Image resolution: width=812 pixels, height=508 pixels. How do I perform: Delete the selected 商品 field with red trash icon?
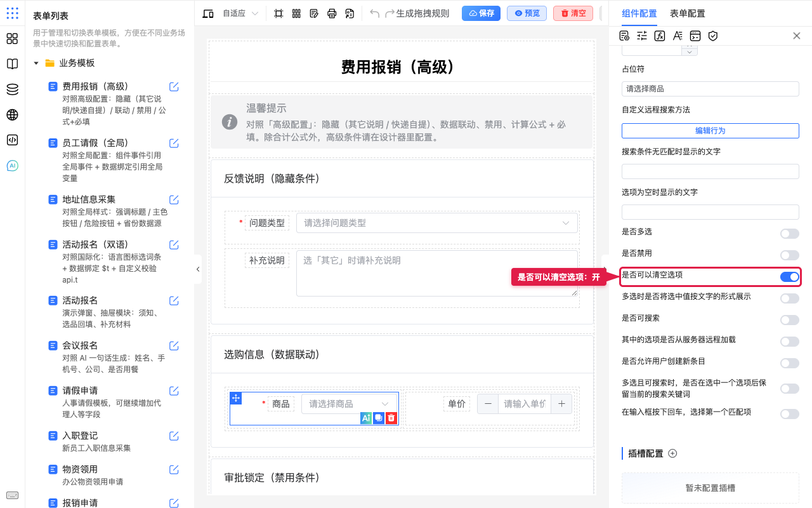point(391,418)
